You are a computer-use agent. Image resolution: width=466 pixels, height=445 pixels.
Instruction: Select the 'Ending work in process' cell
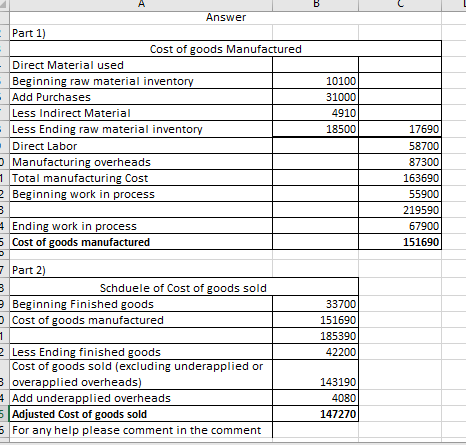click(141, 226)
